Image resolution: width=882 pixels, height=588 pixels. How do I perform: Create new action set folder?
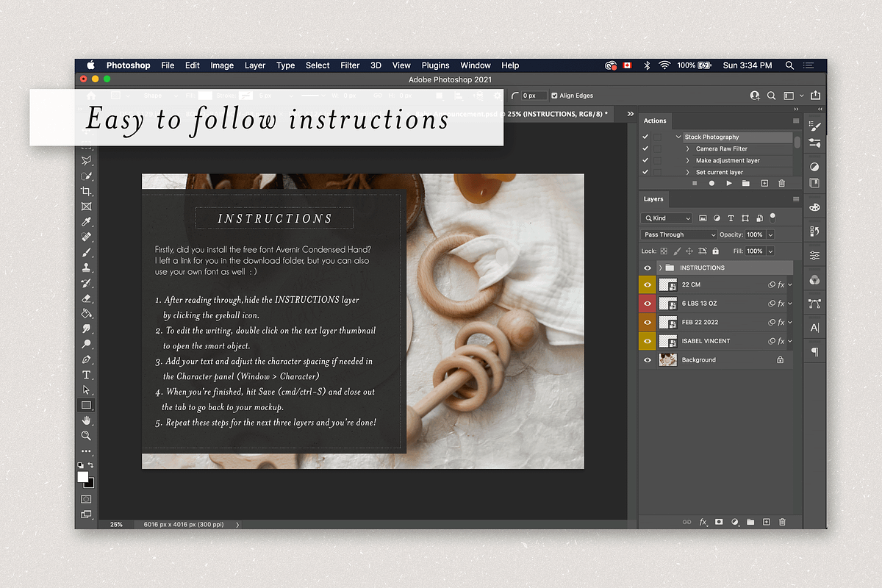(x=746, y=183)
